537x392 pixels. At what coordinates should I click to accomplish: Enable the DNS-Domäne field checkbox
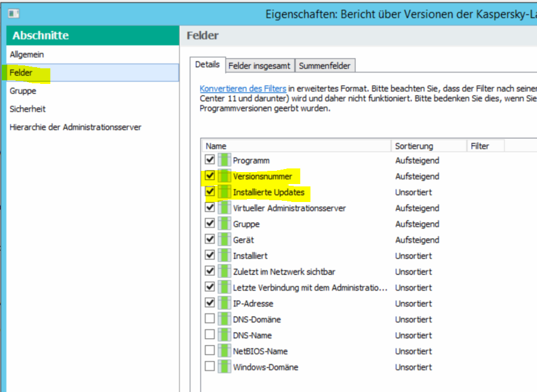pos(210,318)
